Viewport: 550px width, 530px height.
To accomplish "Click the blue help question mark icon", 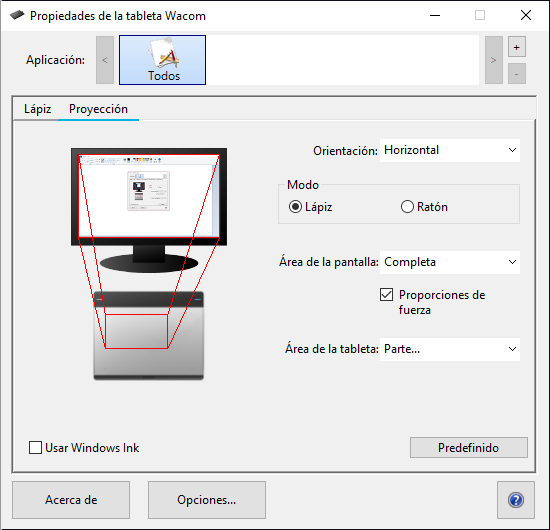I will (516, 500).
